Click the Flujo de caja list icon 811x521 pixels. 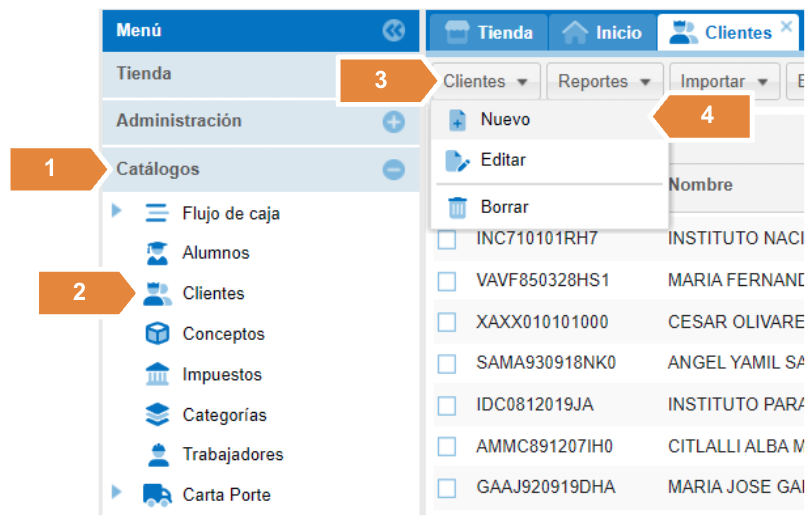pos(157,213)
